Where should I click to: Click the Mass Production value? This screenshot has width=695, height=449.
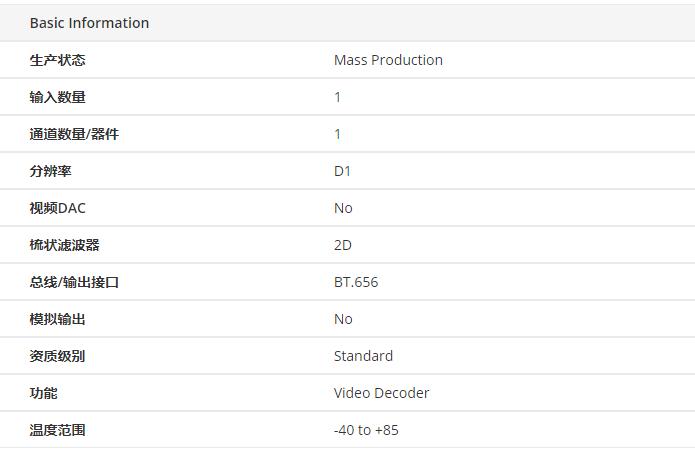(x=388, y=60)
